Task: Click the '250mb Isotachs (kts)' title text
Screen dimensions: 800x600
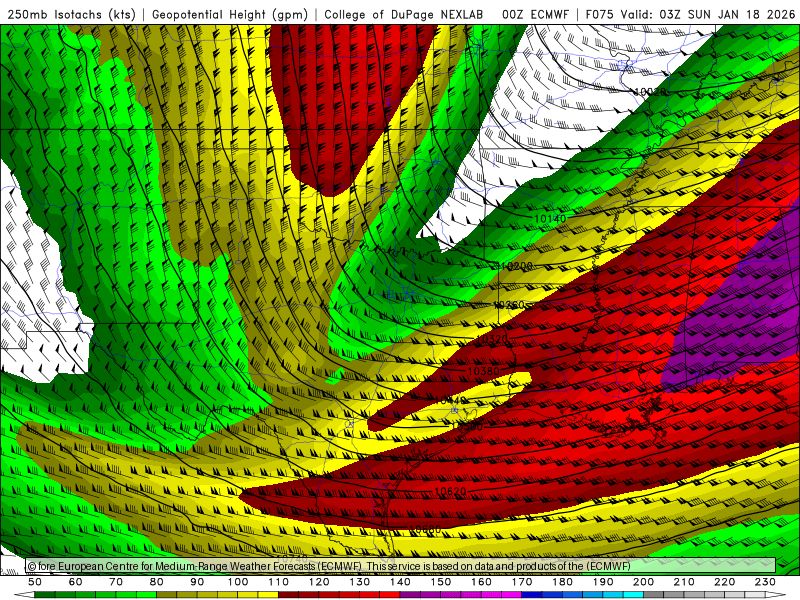Action: 72,14
